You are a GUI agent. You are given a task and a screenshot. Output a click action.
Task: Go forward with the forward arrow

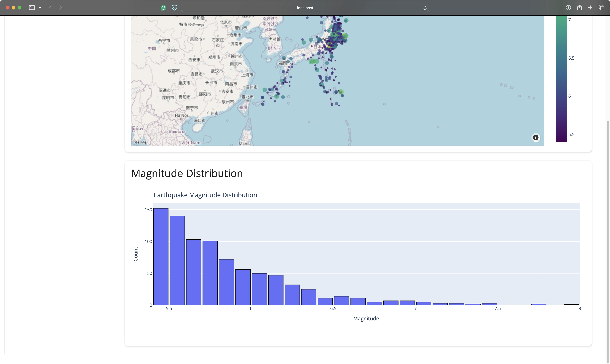tap(61, 8)
